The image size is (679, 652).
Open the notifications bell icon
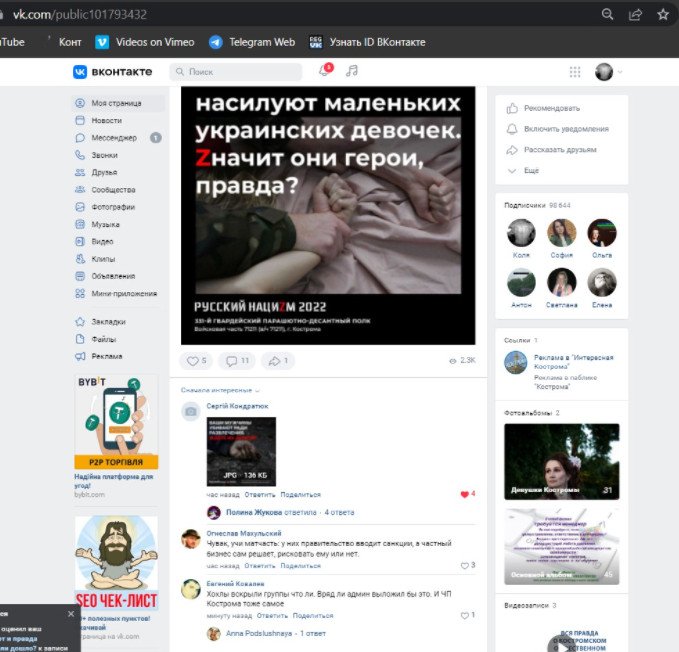pos(324,71)
